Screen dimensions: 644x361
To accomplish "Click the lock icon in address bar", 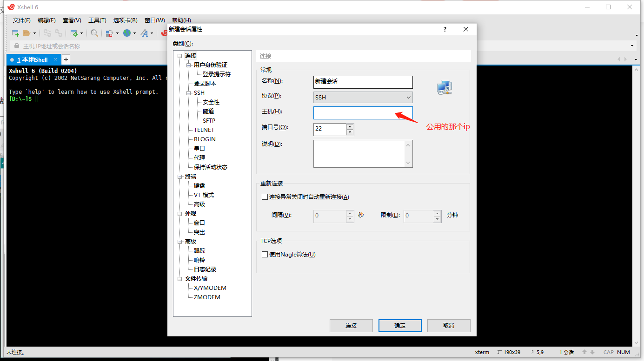I will (x=17, y=46).
